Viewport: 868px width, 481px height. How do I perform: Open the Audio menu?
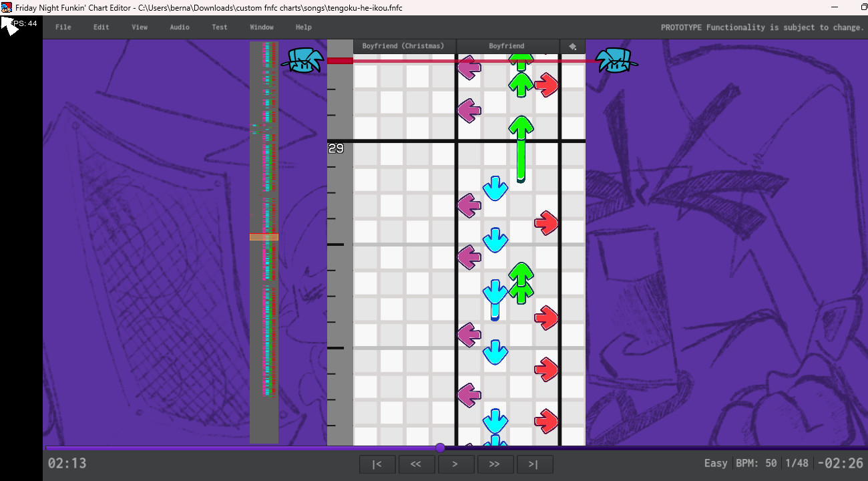click(x=180, y=27)
